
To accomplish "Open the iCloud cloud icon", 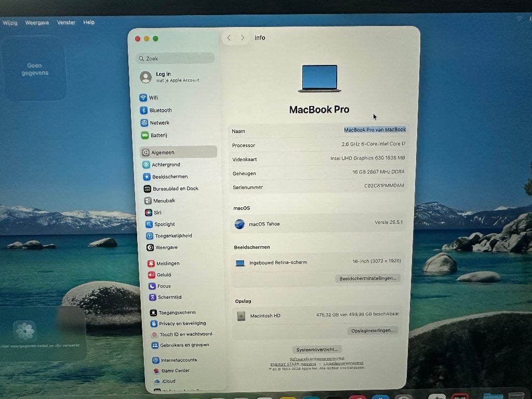I will 157,381.
